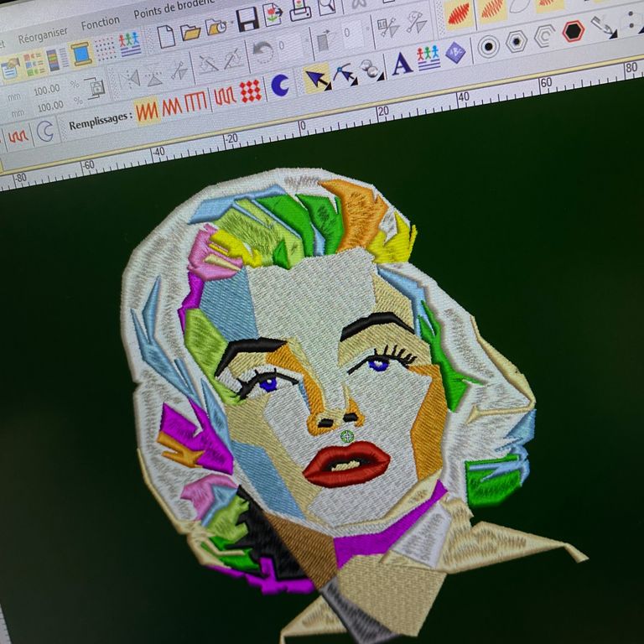Activate the Select Object arrow tool
644x644 pixels.
click(x=318, y=79)
